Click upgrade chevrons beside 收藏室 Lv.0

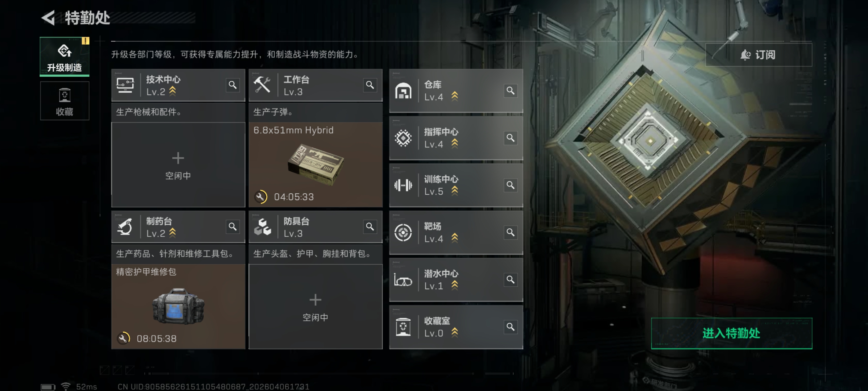454,333
